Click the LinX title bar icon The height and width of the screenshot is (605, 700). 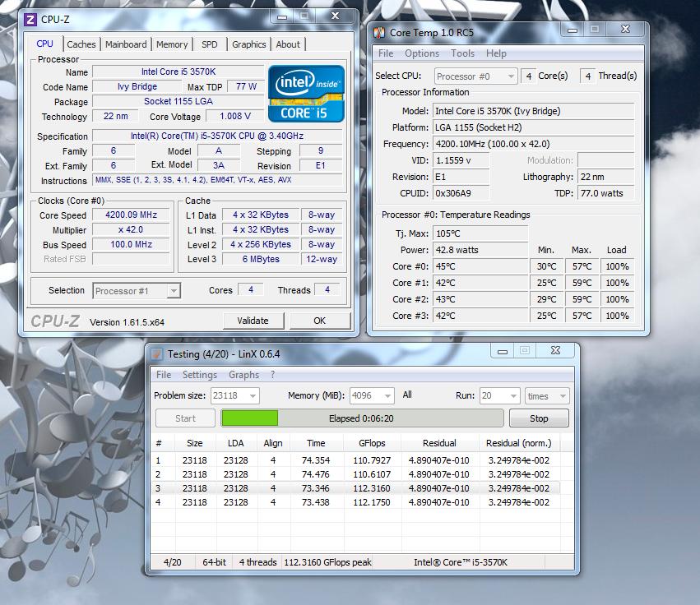point(156,354)
